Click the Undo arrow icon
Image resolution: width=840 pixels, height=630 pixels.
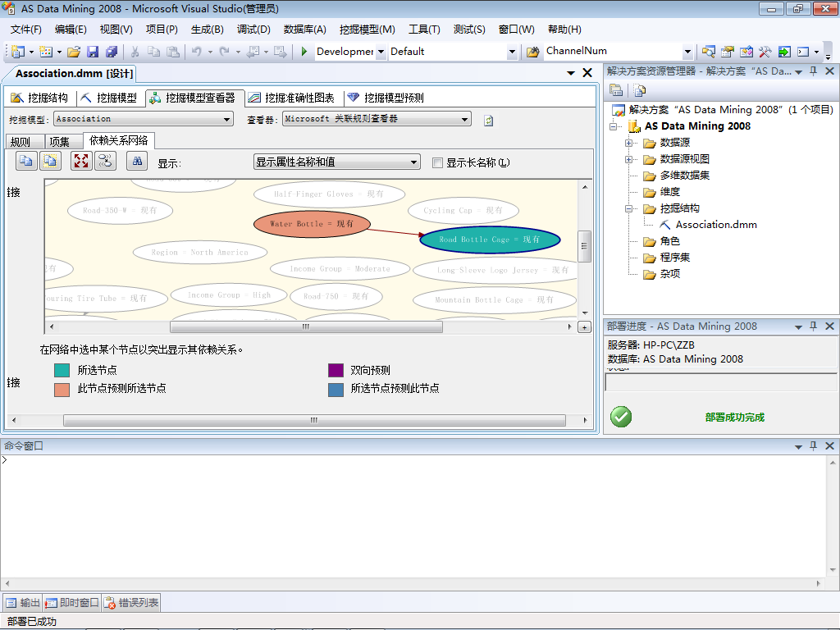(x=197, y=52)
